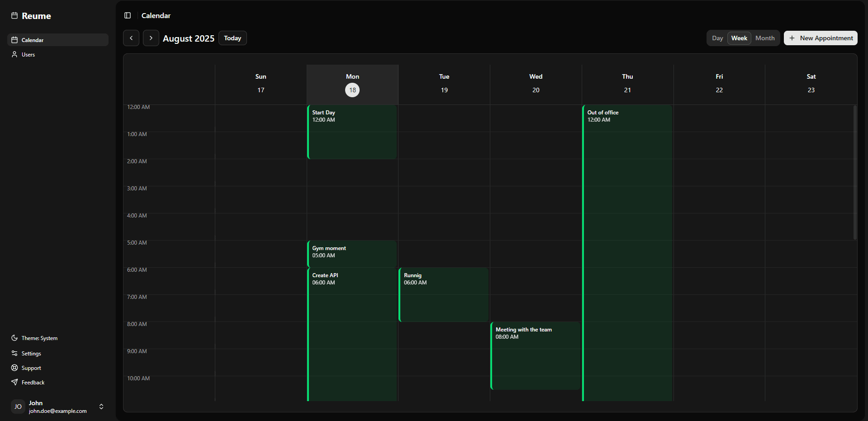
Task: Select the Week view tab
Action: point(739,38)
